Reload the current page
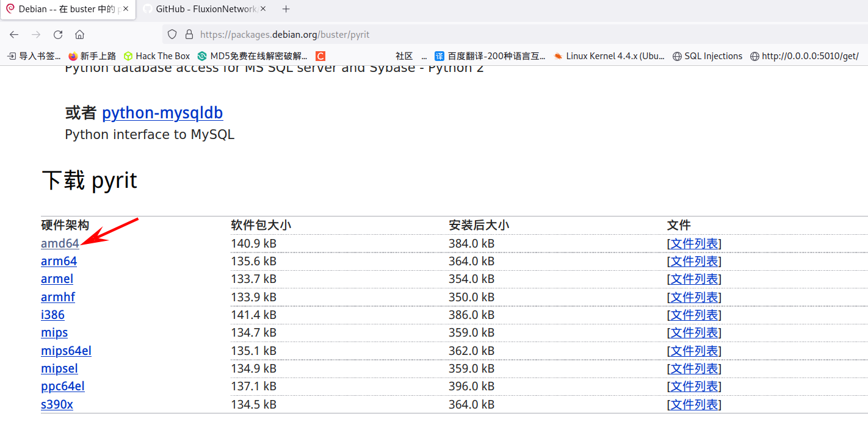The image size is (868, 422). click(x=59, y=35)
